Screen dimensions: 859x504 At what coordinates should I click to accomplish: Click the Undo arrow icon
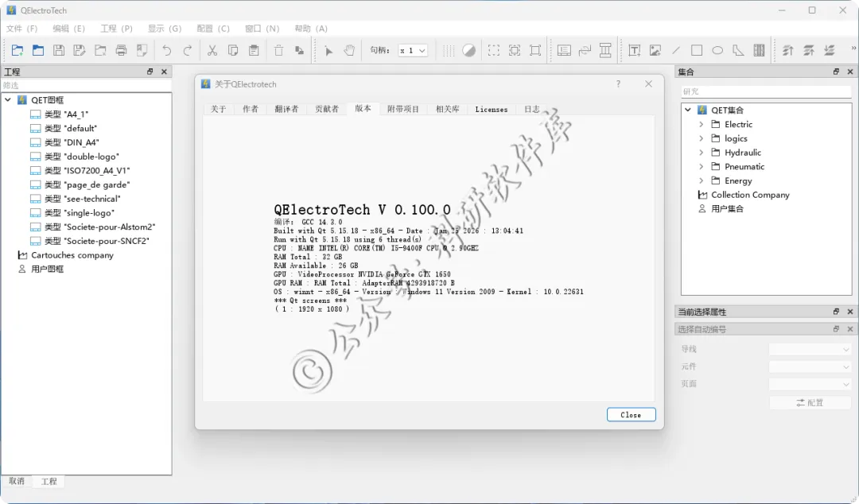(x=166, y=50)
